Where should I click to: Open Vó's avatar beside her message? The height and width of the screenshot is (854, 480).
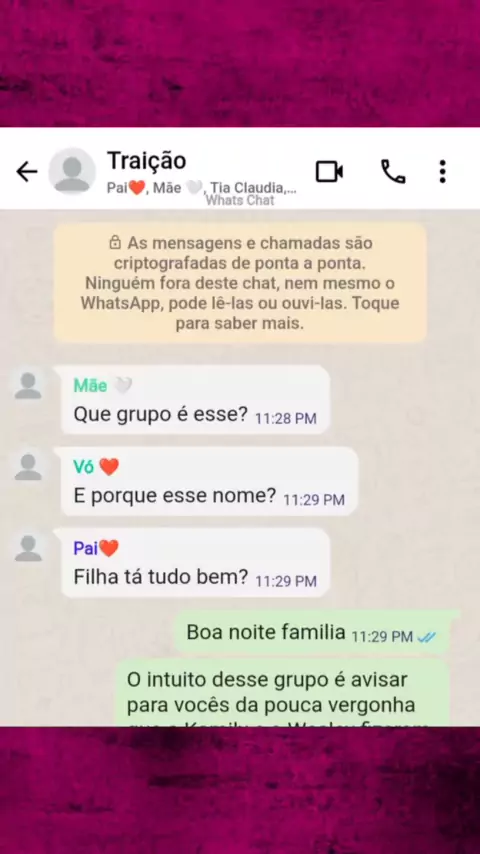coord(28,467)
